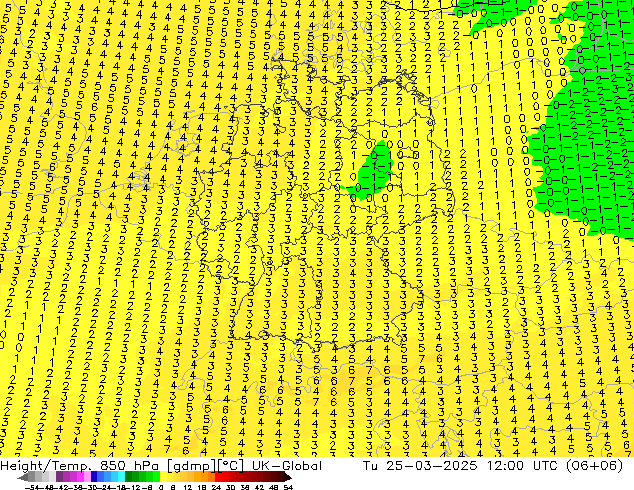
Task: Click the '[gdmp]' unit label
Action: [192, 466]
